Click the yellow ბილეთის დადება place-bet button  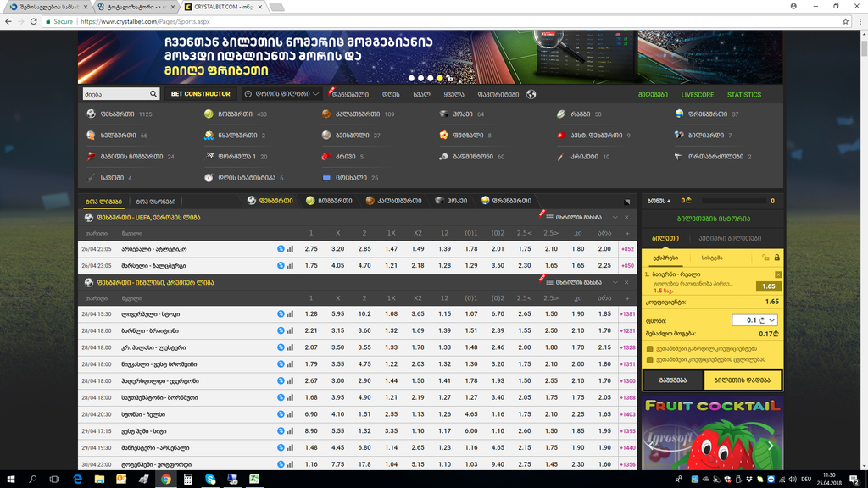[743, 380]
